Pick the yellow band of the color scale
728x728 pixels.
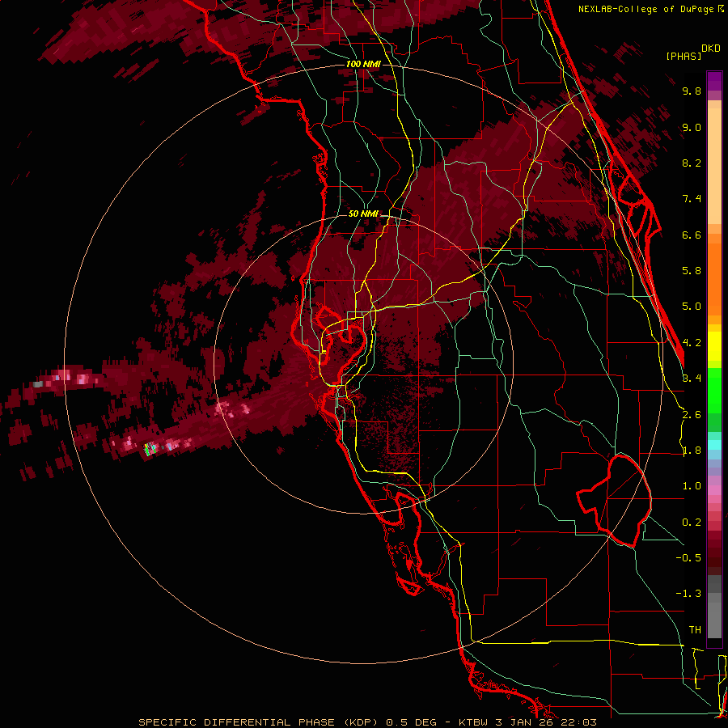tap(714, 346)
